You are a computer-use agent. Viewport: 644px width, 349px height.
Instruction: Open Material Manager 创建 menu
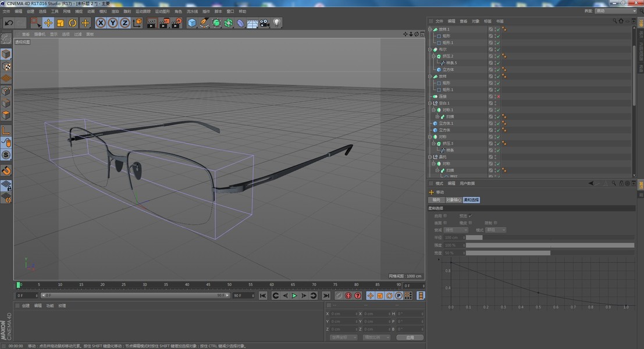pyautogui.click(x=26, y=306)
